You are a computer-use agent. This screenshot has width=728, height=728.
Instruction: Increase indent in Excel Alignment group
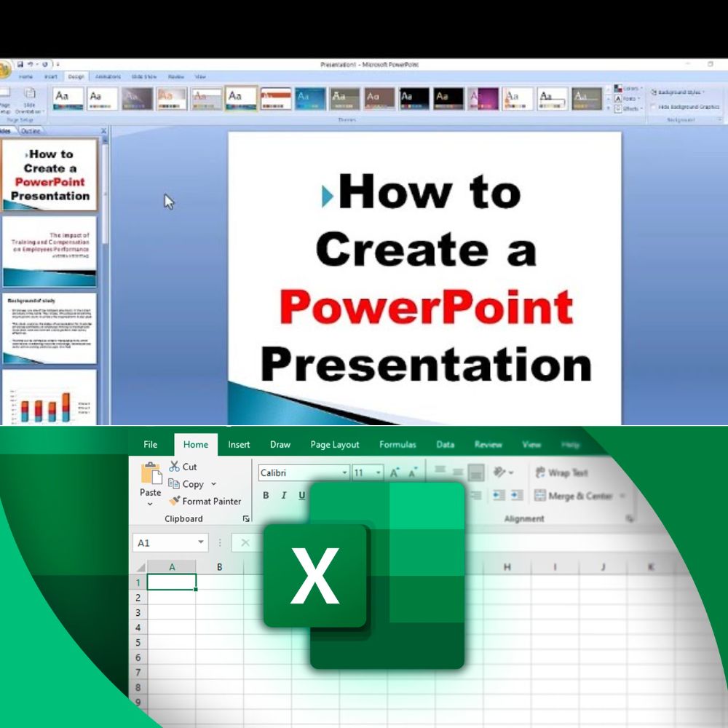click(x=517, y=495)
